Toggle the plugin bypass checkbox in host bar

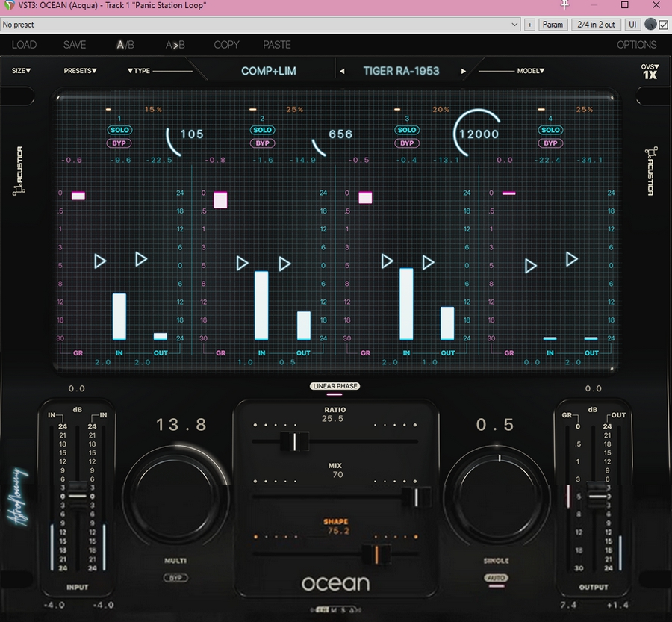click(x=663, y=25)
